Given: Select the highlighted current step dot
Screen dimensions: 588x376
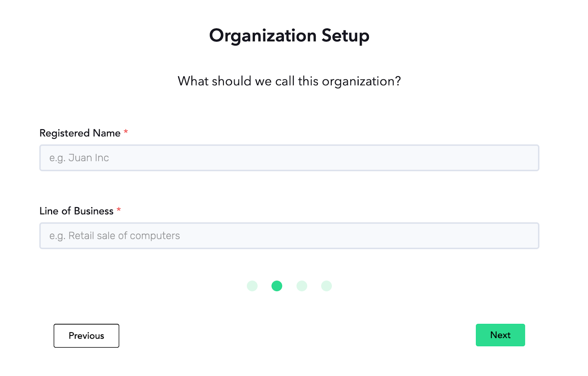Looking at the screenshot, I should pos(277,286).
